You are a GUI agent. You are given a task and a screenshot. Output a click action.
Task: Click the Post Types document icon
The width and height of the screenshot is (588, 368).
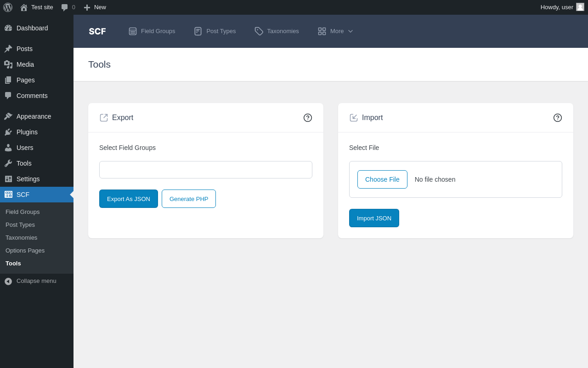[x=198, y=31]
